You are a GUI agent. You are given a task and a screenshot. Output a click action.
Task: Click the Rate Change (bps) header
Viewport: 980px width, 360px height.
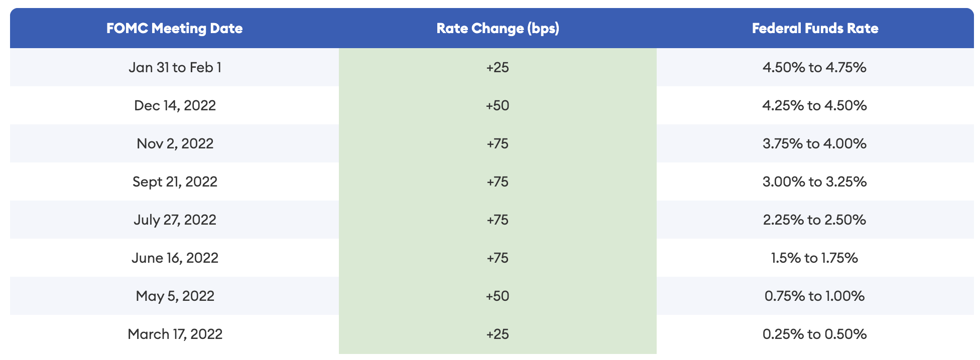tap(498, 28)
